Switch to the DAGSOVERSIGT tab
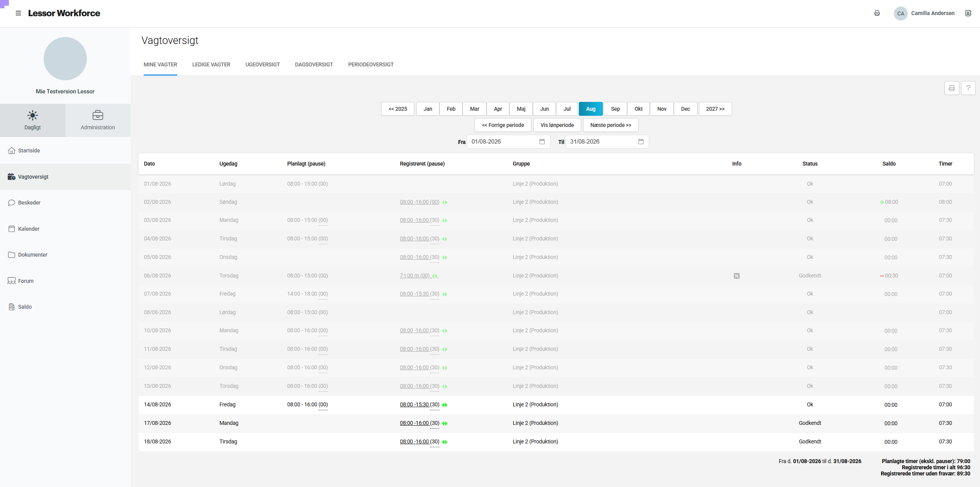Screen dimensions: 980x487 click(x=314, y=64)
